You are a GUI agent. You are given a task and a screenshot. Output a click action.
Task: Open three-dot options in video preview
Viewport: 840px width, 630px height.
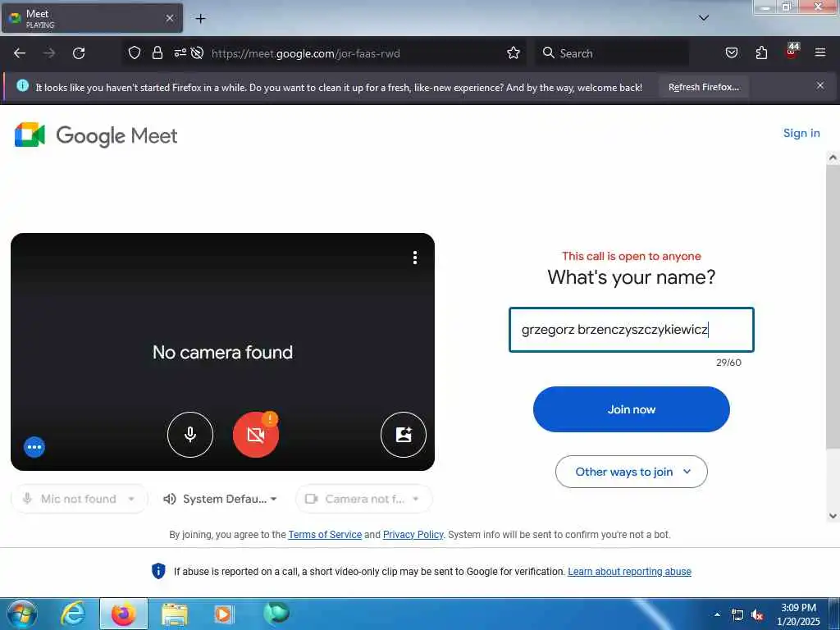[x=414, y=258]
